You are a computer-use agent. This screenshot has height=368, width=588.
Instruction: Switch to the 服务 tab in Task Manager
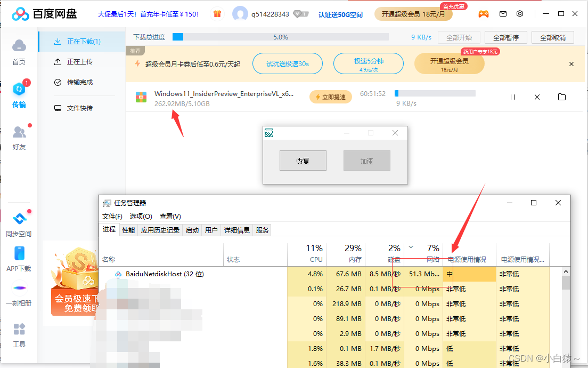click(262, 230)
